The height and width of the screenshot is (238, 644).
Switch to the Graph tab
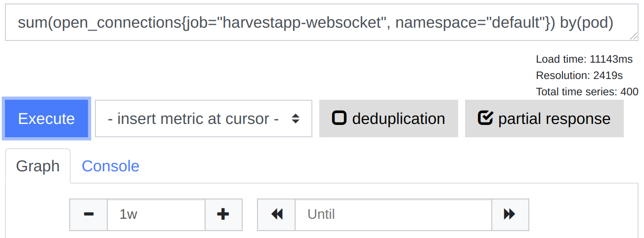(x=38, y=166)
